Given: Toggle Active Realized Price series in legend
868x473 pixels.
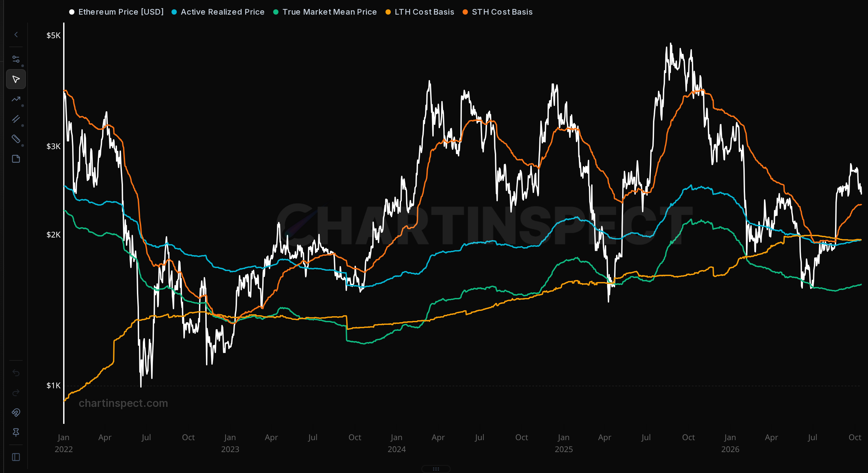Looking at the screenshot, I should [218, 12].
